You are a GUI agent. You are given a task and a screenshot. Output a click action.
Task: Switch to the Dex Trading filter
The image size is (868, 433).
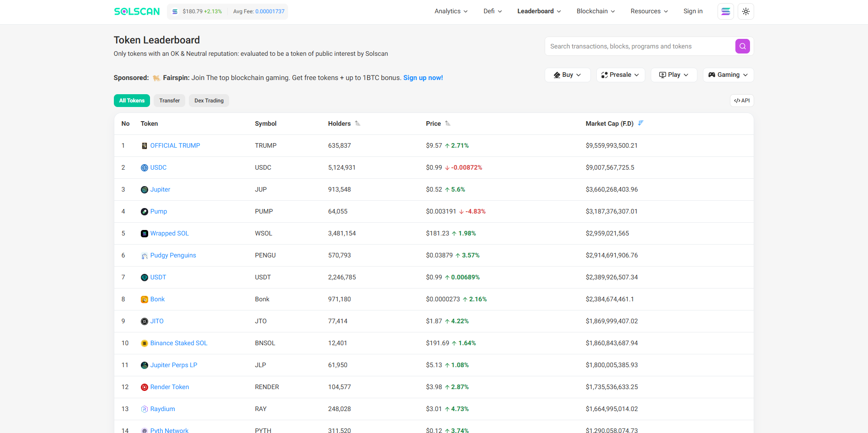click(x=209, y=100)
